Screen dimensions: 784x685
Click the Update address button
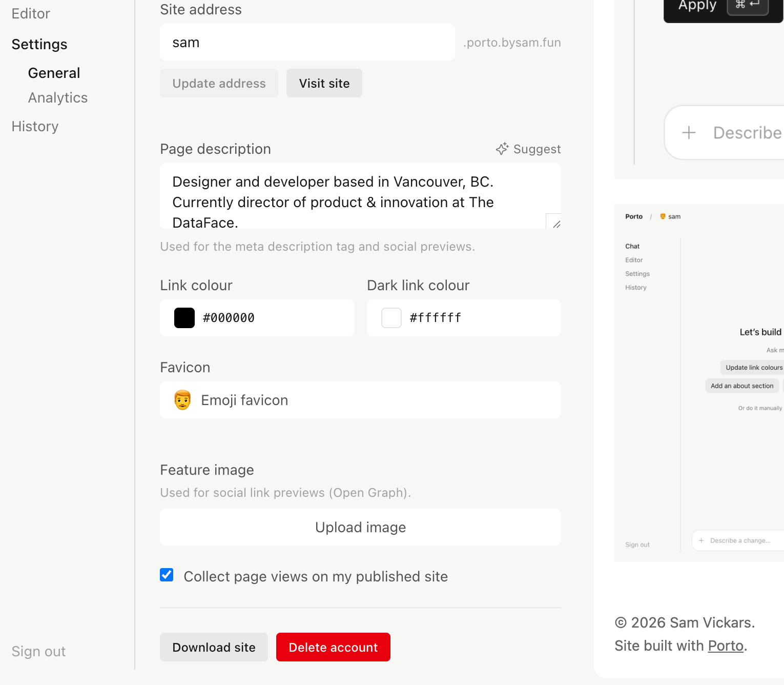click(x=219, y=84)
